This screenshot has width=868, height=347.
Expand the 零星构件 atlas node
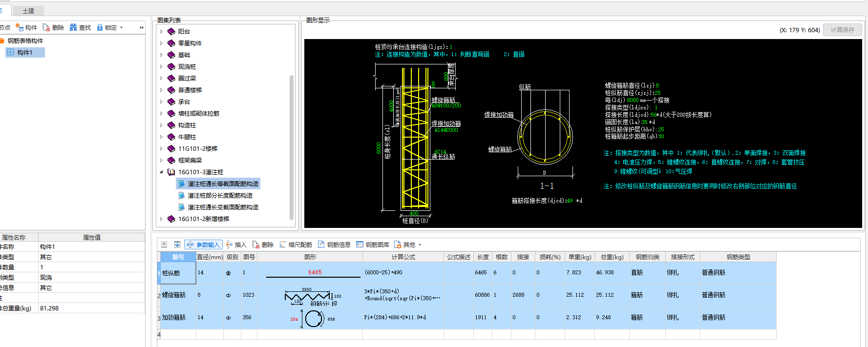coord(161,43)
